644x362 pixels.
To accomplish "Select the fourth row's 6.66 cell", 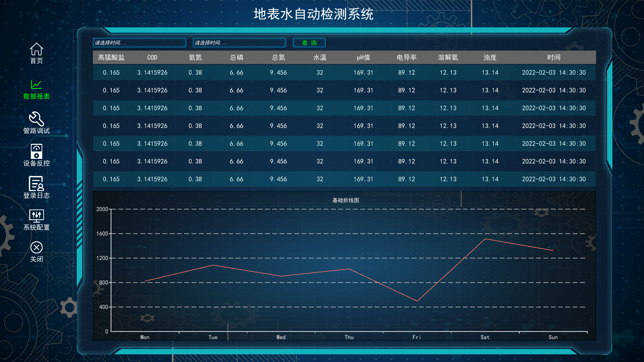I will click(x=236, y=126).
